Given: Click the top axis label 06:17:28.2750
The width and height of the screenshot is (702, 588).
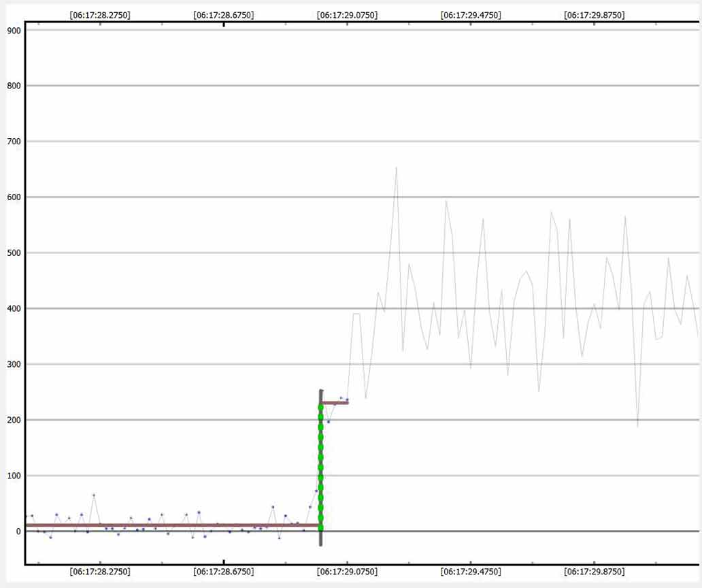Looking at the screenshot, I should point(100,14).
